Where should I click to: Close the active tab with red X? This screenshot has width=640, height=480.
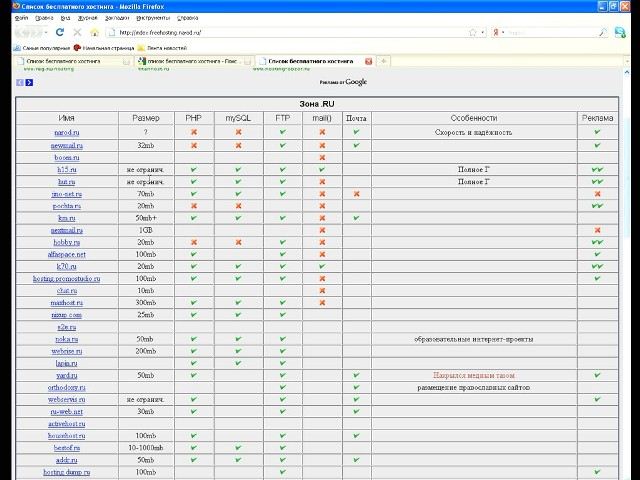(369, 61)
